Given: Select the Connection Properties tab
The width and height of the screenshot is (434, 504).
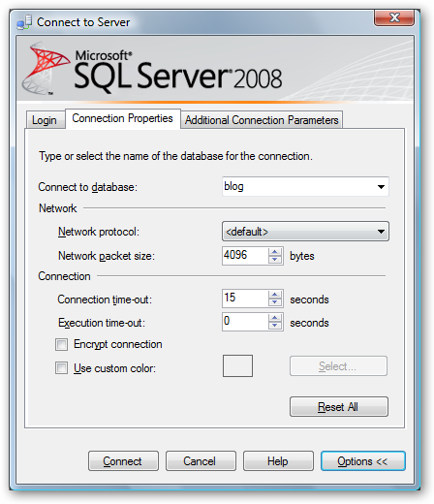Looking at the screenshot, I should [122, 118].
